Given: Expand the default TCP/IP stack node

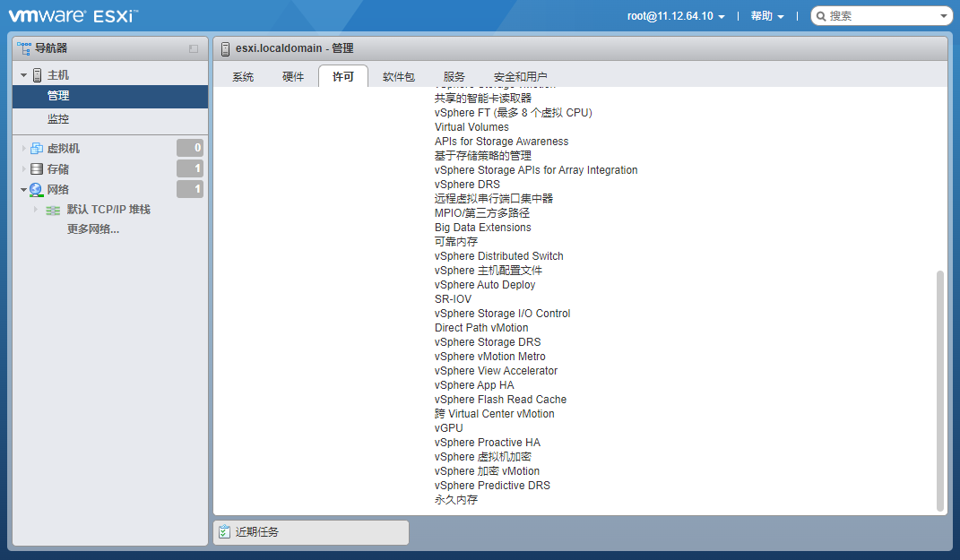Looking at the screenshot, I should (36, 210).
